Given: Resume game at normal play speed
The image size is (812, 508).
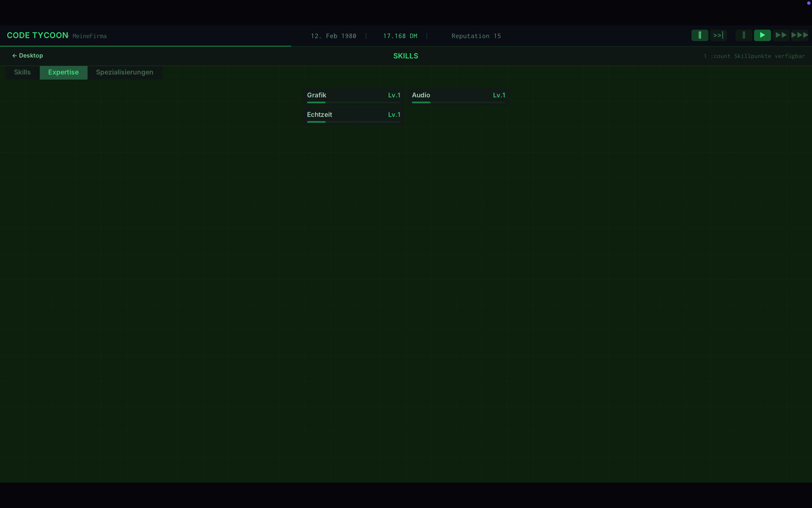Looking at the screenshot, I should [762, 35].
